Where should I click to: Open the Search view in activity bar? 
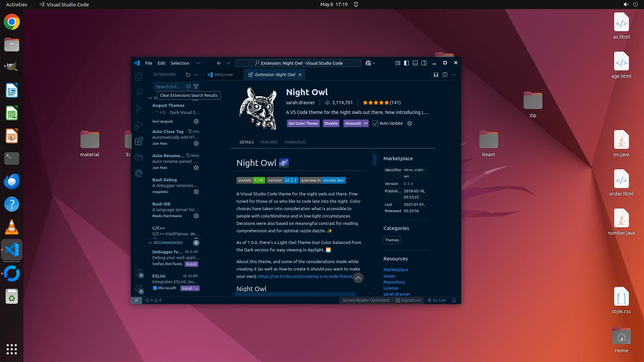(139, 93)
